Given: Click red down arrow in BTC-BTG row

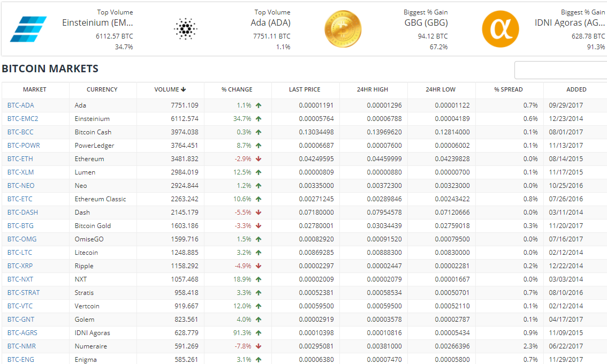Looking at the screenshot, I should coord(259,226).
